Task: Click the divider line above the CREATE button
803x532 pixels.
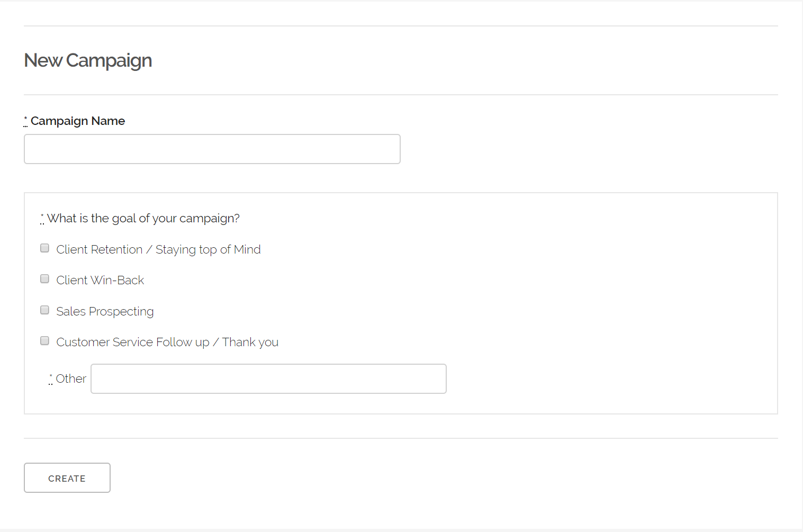Action: [401, 438]
